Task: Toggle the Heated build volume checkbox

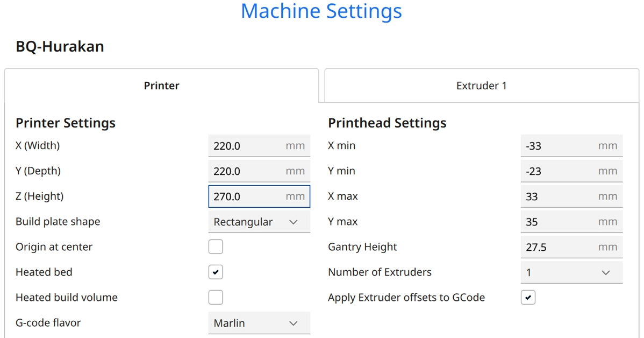Action: [216, 298]
